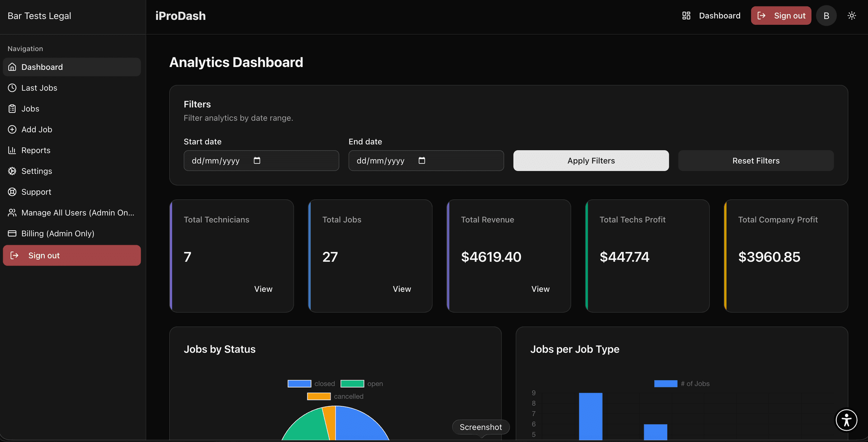Select Dashboard in the sidebar navigation
868x442 pixels.
(42, 67)
